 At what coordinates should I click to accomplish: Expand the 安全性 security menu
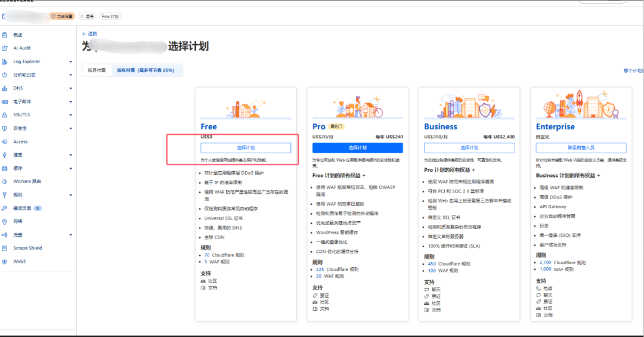click(70, 128)
